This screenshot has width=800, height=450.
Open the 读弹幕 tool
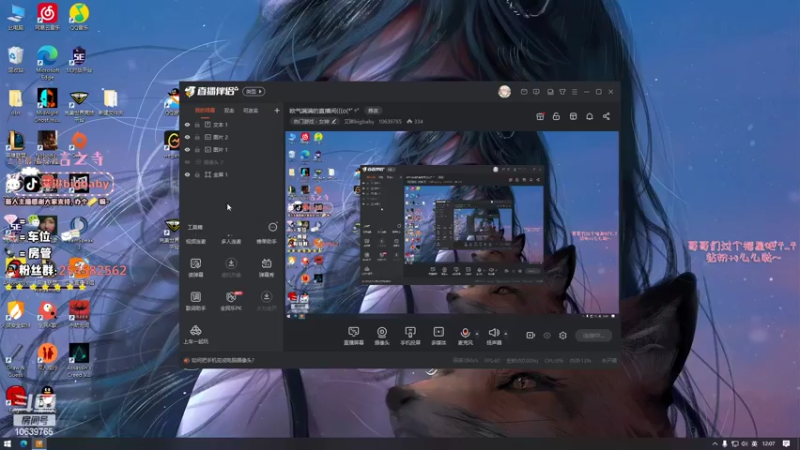pos(195,267)
